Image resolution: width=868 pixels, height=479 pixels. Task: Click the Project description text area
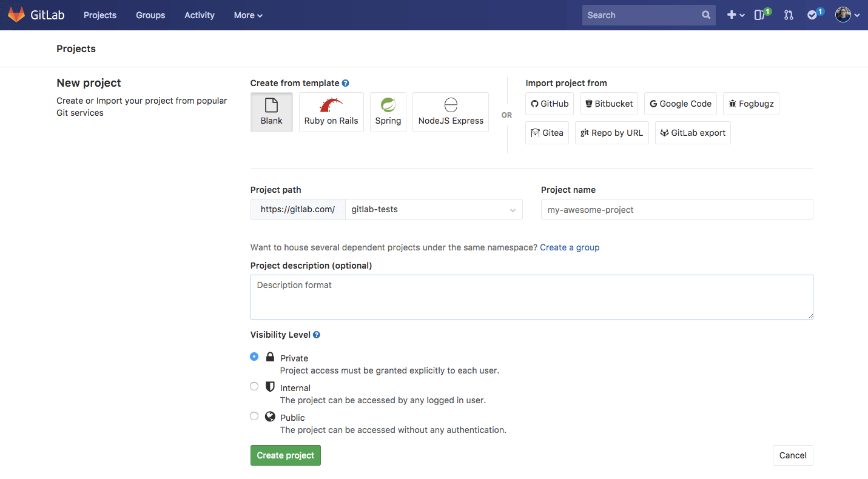[532, 297]
